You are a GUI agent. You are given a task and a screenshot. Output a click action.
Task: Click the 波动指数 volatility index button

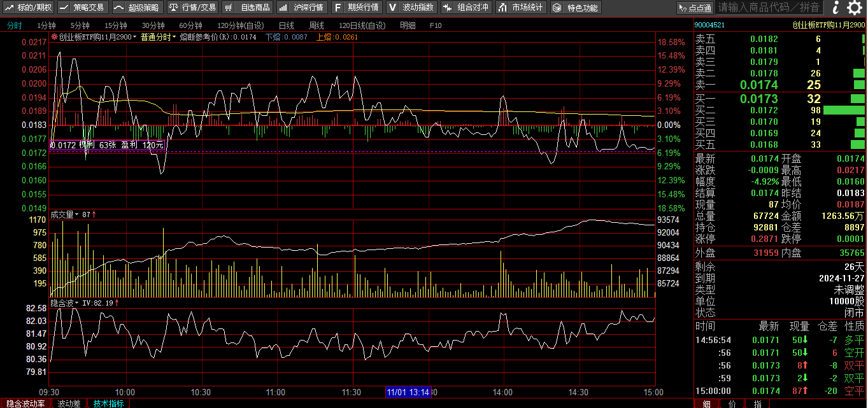tap(411, 8)
